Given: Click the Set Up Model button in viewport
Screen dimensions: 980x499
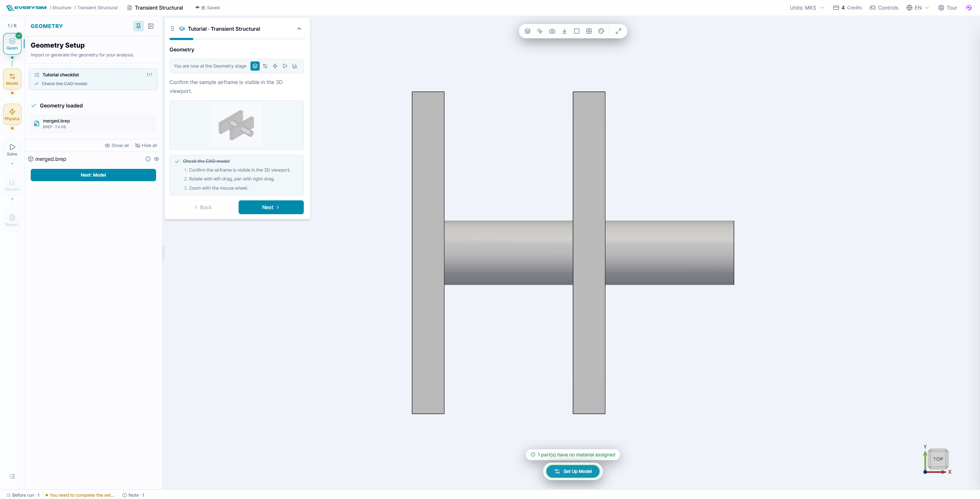Looking at the screenshot, I should (573, 471).
